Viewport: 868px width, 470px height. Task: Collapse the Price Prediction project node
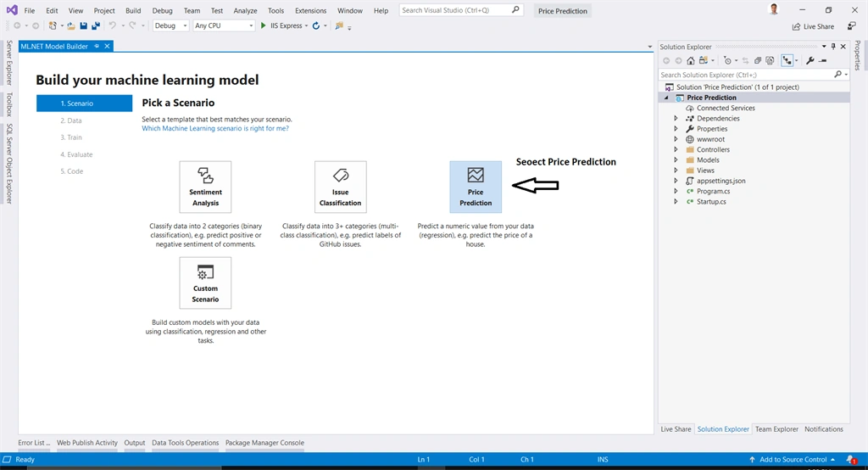pyautogui.click(x=666, y=98)
